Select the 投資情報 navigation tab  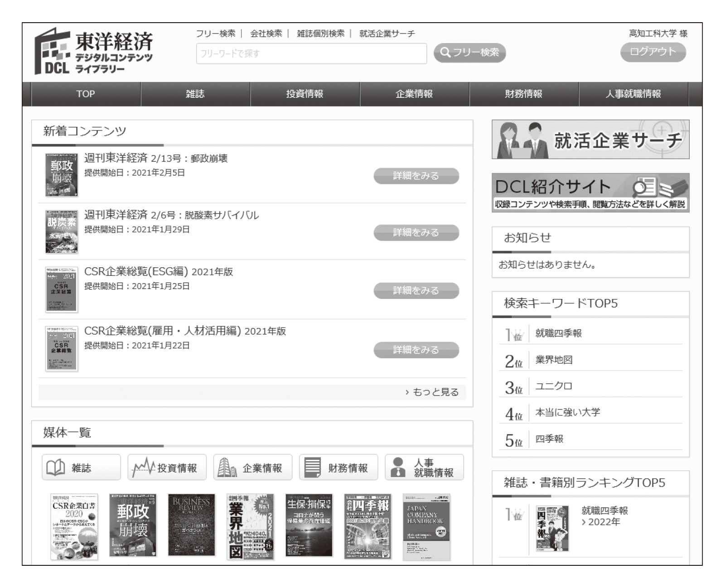coord(304,94)
